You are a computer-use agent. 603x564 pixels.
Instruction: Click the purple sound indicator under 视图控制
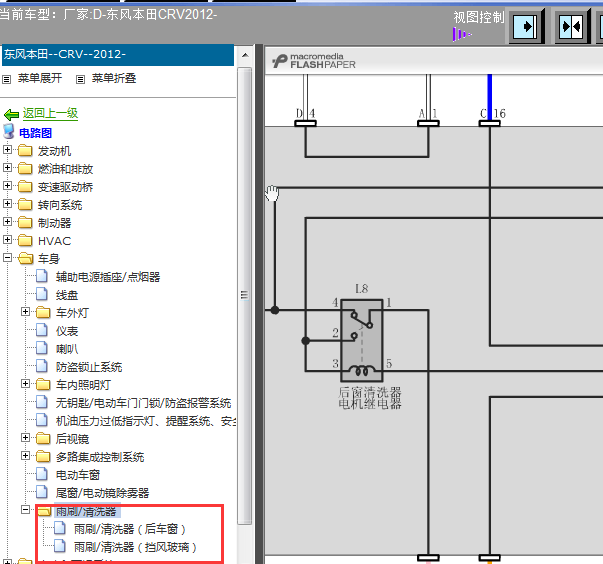(461, 35)
